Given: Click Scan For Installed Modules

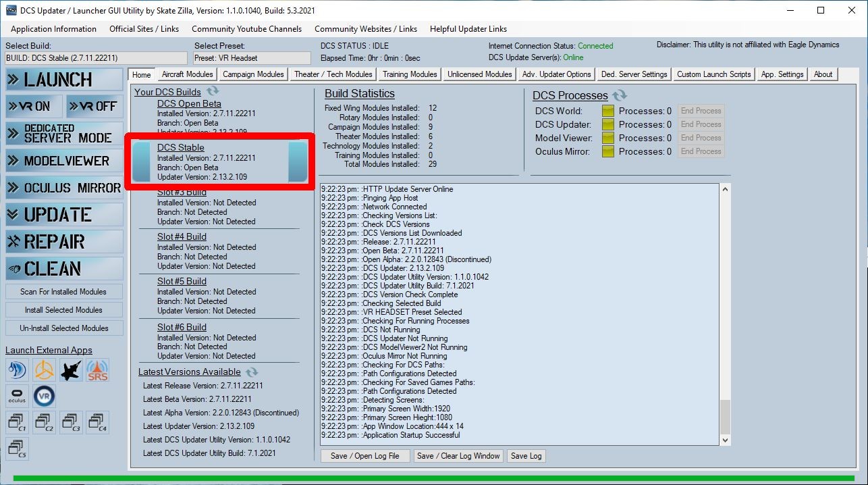Looking at the screenshot, I should pyautogui.click(x=63, y=292).
